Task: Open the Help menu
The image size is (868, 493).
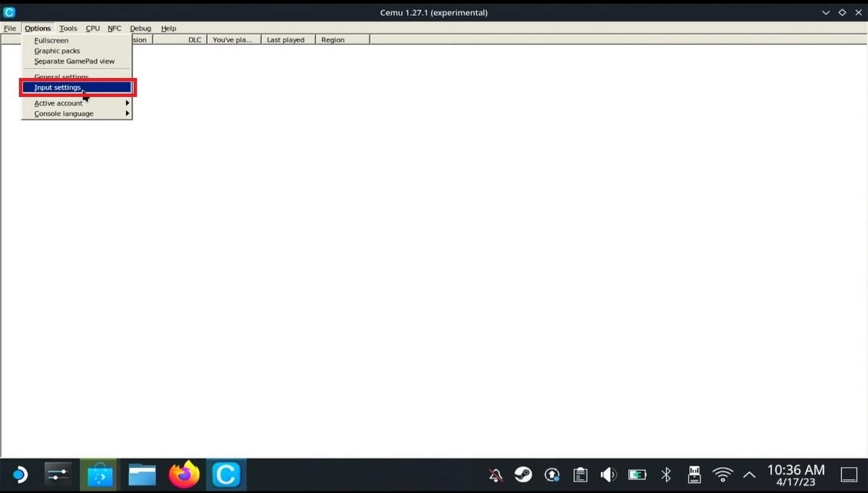Action: (x=169, y=28)
